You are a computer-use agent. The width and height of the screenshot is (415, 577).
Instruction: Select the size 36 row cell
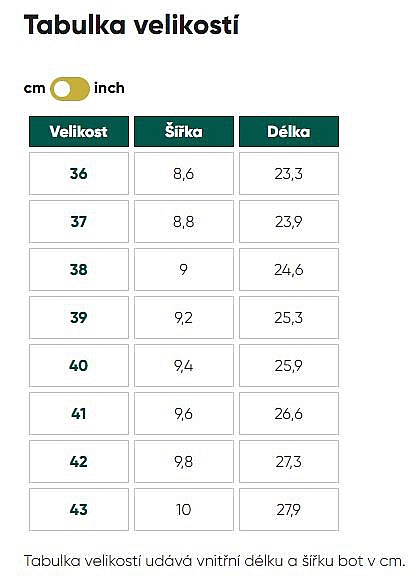click(x=79, y=174)
